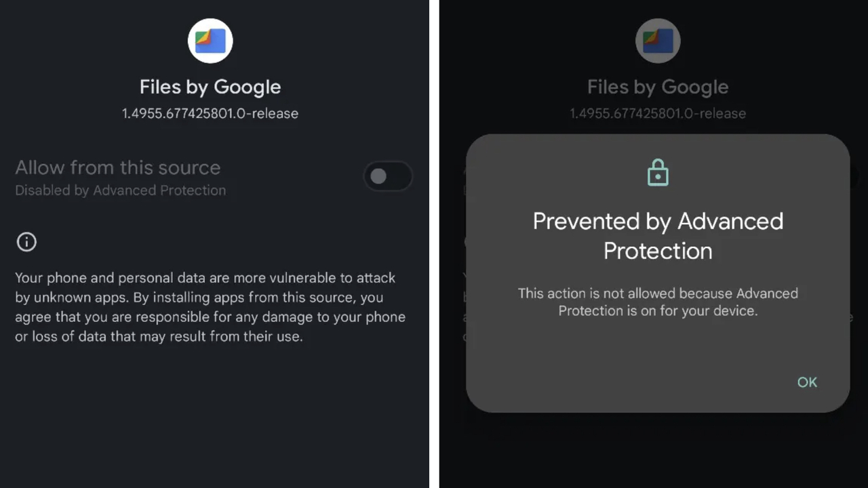Viewport: 868px width, 488px height.
Task: Toggle the Allow from this source switch
Action: 388,177
